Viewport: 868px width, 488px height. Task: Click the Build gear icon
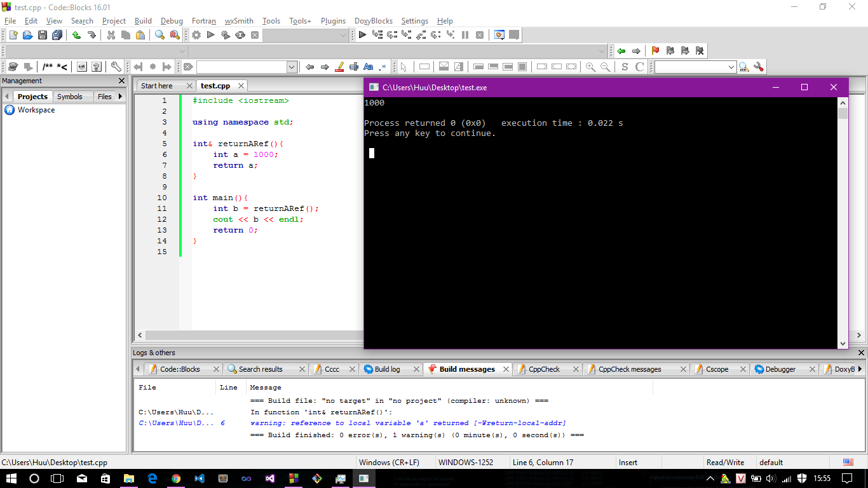pos(196,36)
